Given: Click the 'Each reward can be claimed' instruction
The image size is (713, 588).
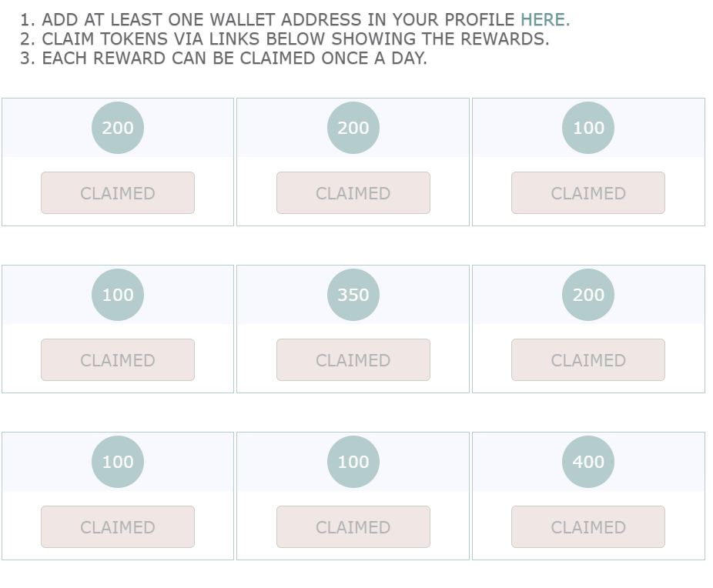Looking at the screenshot, I should (x=223, y=58).
